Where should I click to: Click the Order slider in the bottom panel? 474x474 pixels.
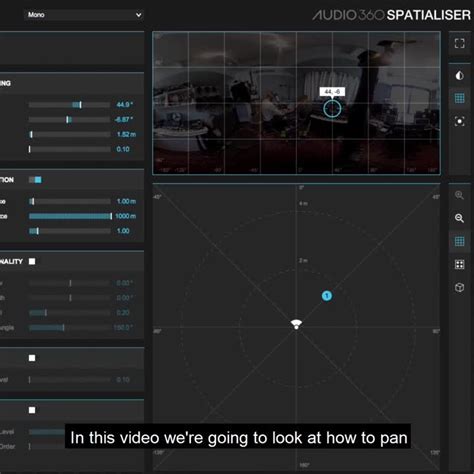[47, 446]
